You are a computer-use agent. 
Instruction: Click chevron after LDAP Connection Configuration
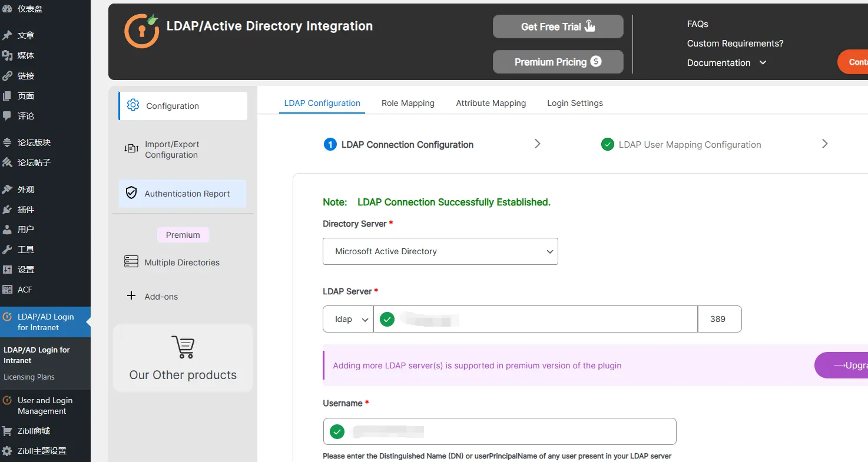point(537,144)
